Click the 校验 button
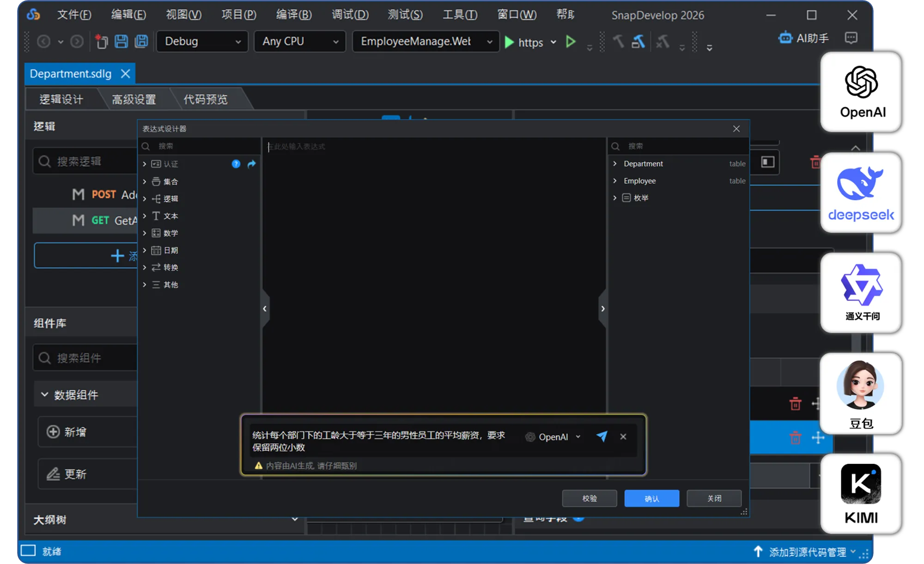Screen dimensions: 924x564 [589, 498]
